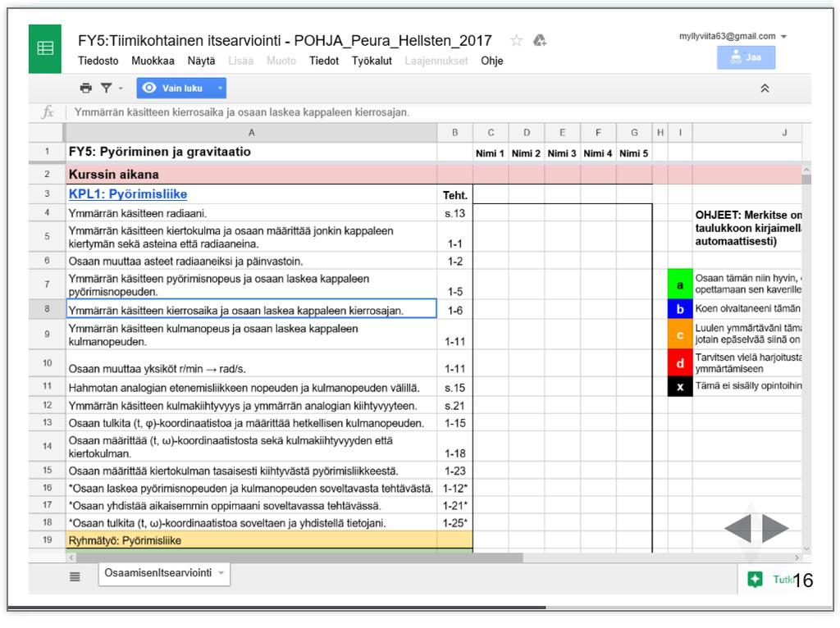Image resolution: width=840 pixels, height=628 pixels.
Task: Select column B header
Action: [x=454, y=133]
